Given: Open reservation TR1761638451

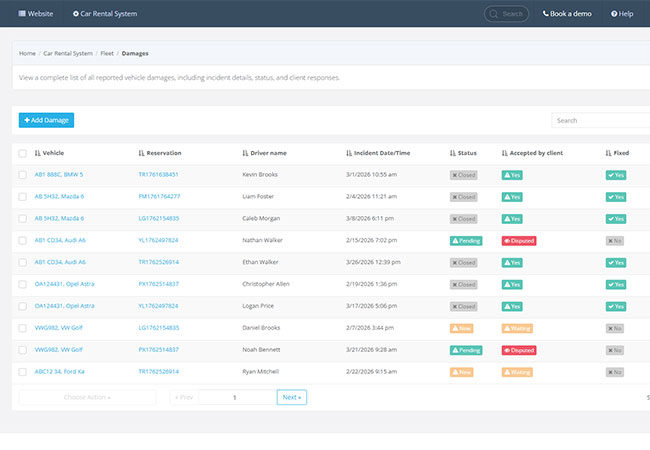Looking at the screenshot, I should tap(158, 175).
